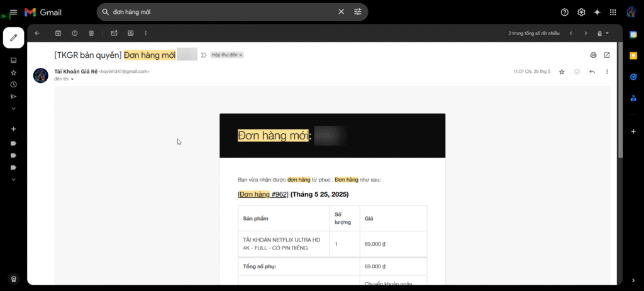
Task: Click the badge icon at bottom-left corner
Action: point(14,278)
